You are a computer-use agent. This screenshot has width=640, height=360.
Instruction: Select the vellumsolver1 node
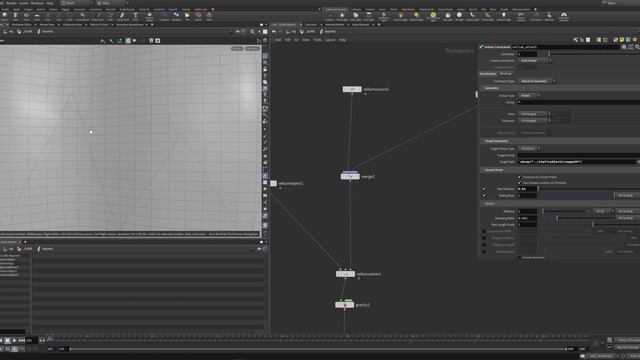coord(345,274)
